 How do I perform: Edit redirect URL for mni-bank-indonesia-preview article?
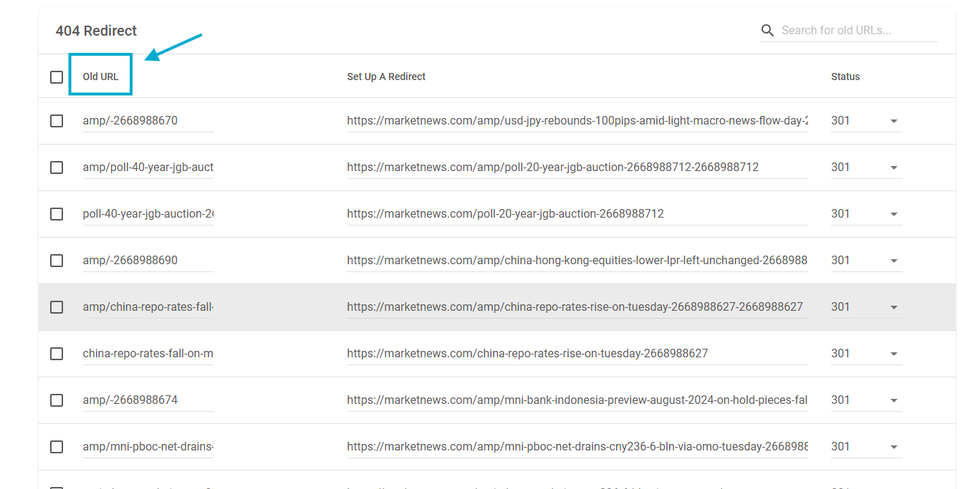[x=577, y=400]
